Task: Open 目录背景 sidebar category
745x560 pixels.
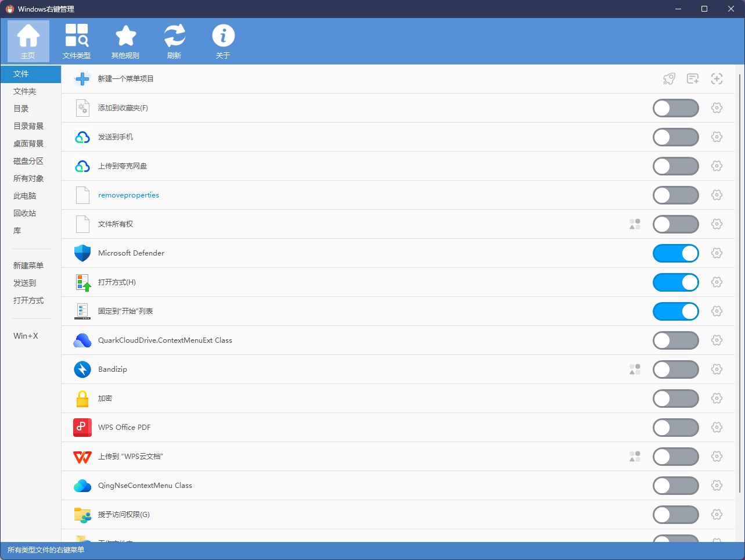Action: tap(30, 126)
